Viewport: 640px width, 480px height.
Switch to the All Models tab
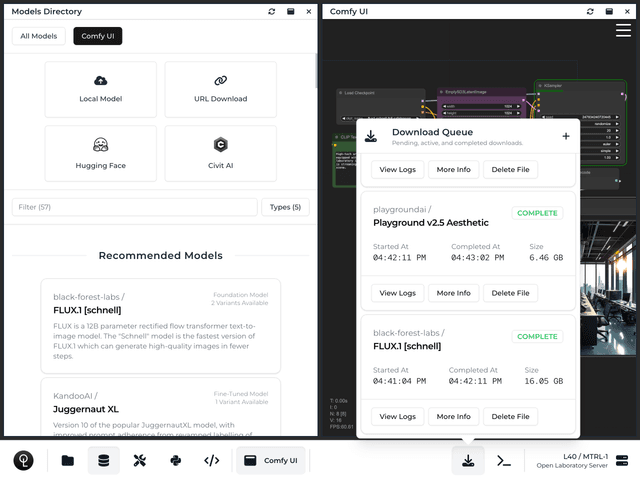pos(39,36)
